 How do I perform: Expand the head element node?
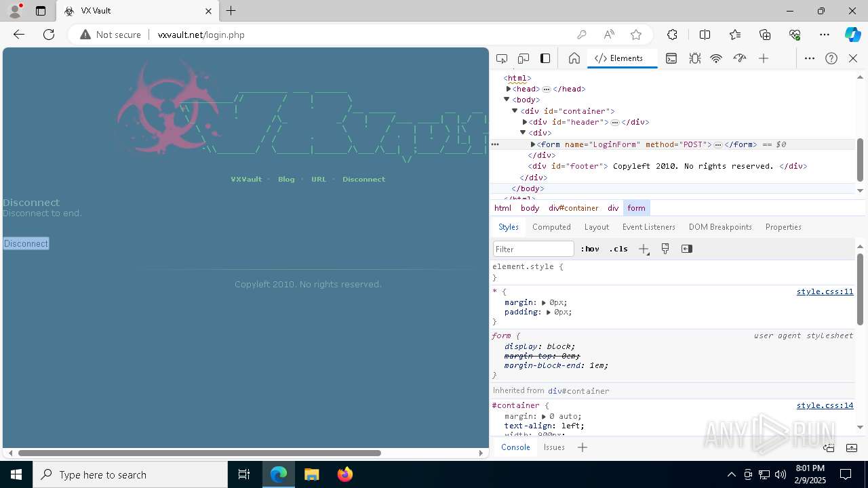point(509,89)
